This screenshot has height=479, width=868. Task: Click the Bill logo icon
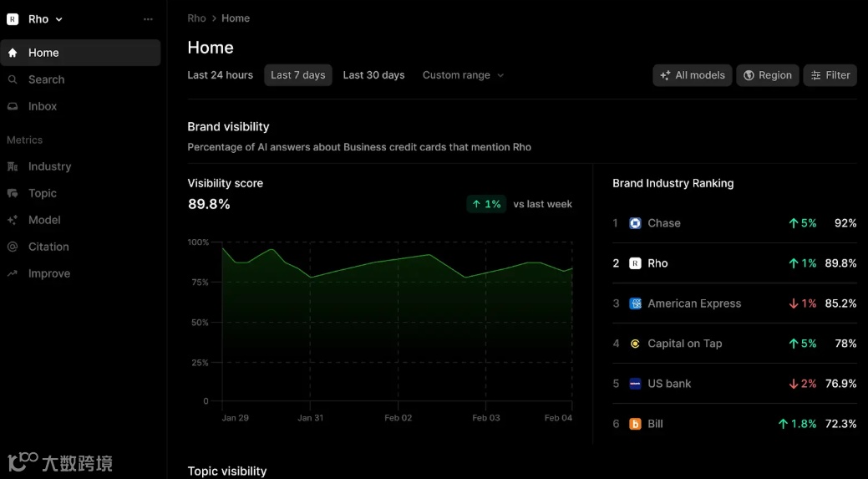635,424
